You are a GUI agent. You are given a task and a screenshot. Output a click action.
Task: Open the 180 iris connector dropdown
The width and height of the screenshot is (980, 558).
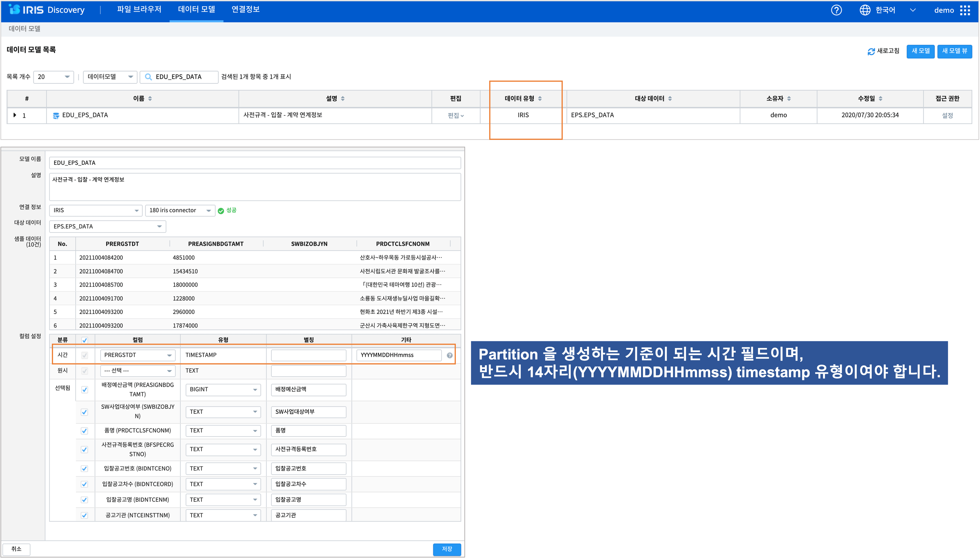tap(180, 210)
